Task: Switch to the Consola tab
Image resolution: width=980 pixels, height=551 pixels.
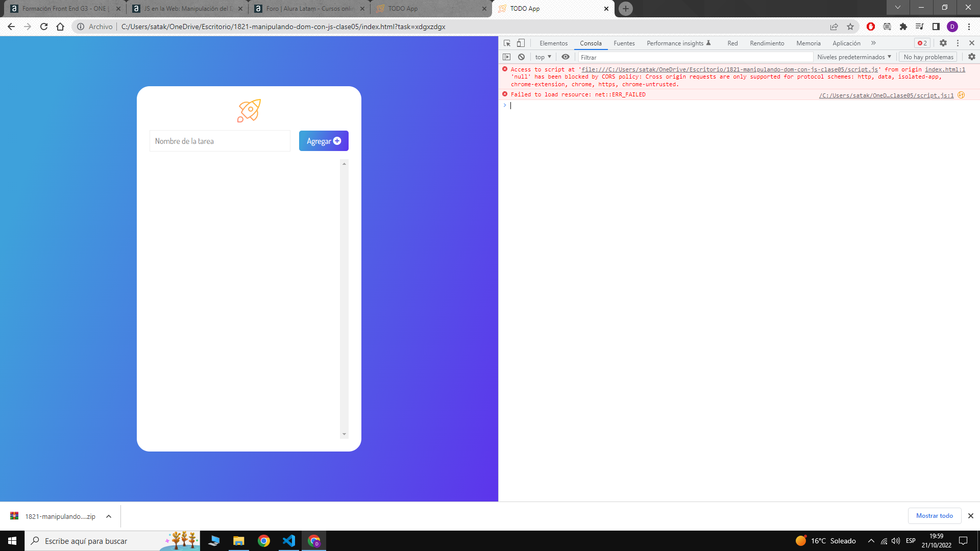Action: point(591,43)
